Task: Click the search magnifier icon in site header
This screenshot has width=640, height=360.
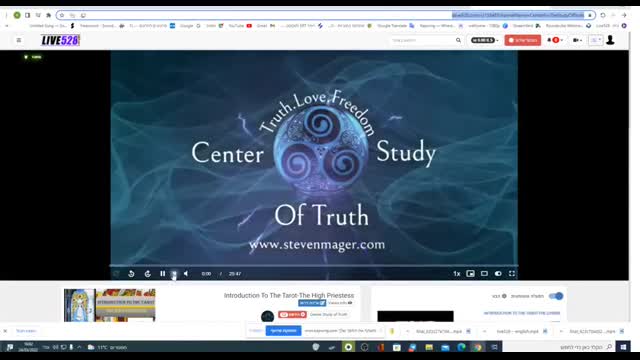Action: coord(458,40)
